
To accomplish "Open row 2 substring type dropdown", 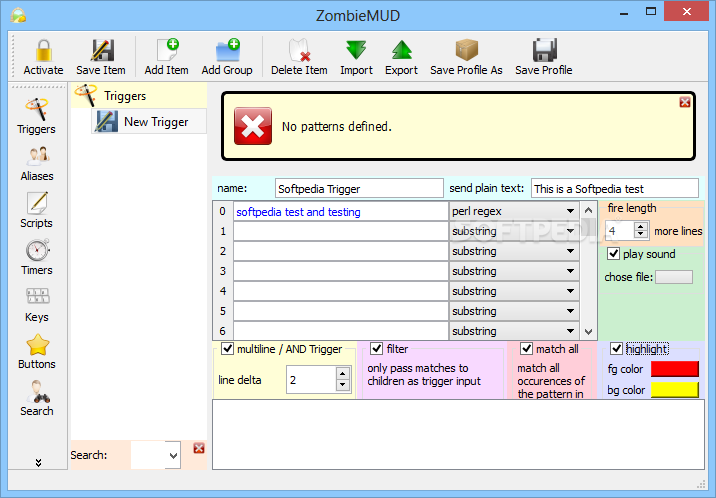I will click(x=514, y=251).
